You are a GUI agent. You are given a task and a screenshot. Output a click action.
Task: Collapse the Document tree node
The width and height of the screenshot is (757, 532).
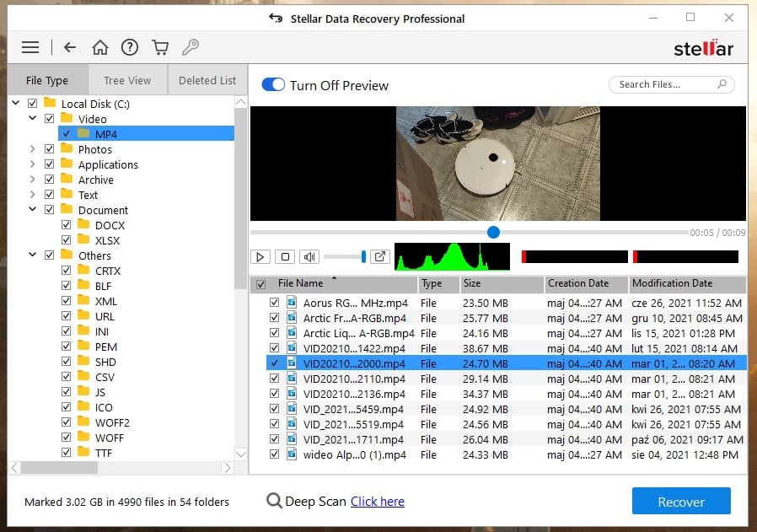tap(32, 209)
